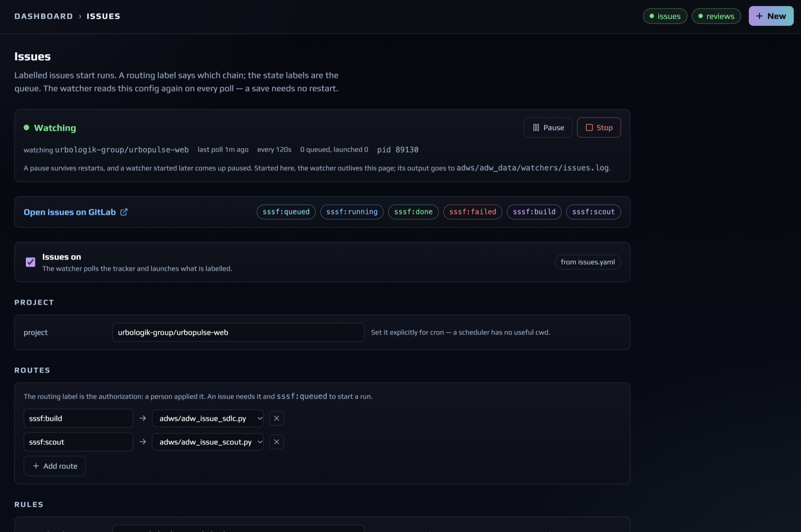This screenshot has height=532, width=801.
Task: Click the sssf:running label chip
Action: [352, 212]
